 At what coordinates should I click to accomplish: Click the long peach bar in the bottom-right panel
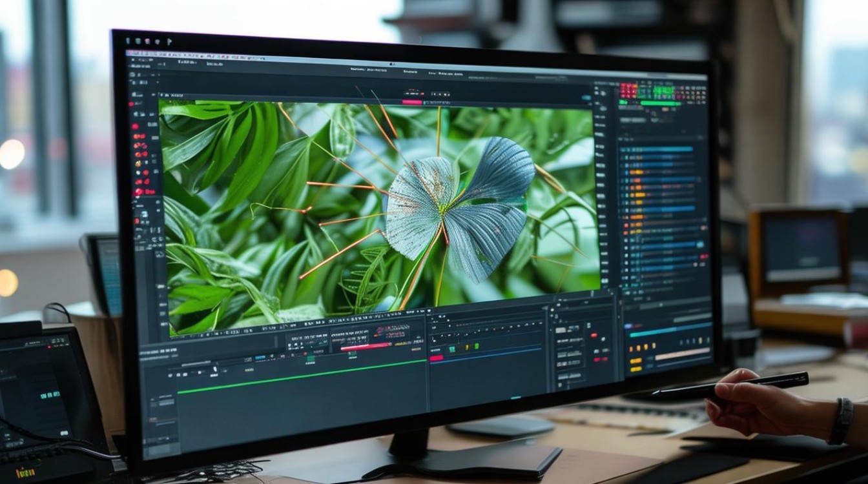coord(682,354)
